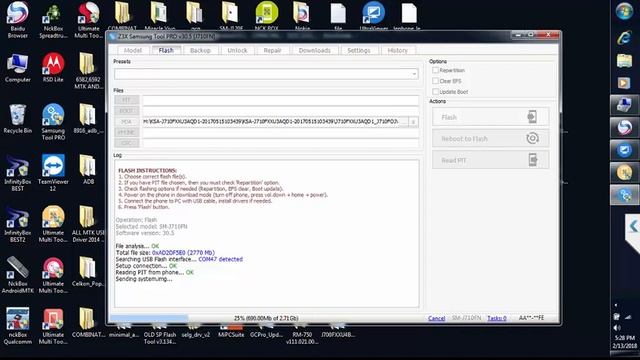Image resolution: width=640 pixels, height=360 pixels.
Task: Launch TeamViewer 12 desktop shortcut
Action: [53, 173]
